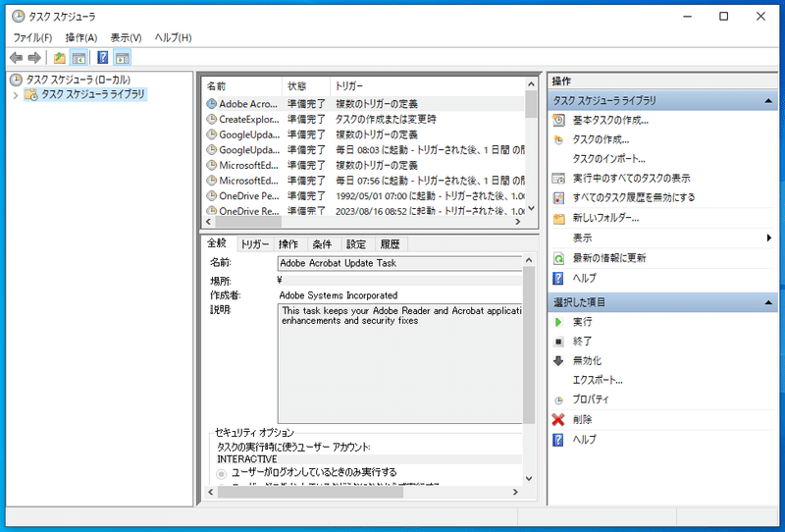Click the 名前 field with Adobe Acrobat Update Task
785x532 pixels.
click(399, 263)
